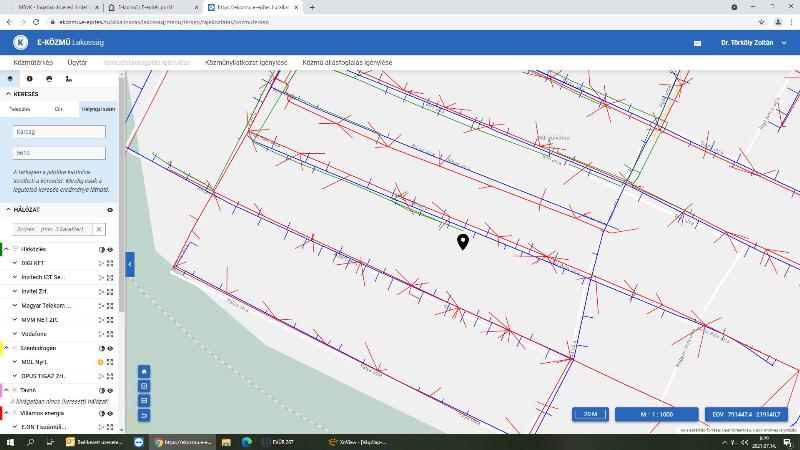The width and height of the screenshot is (800, 450).
Task: Click the red Villamos energia color swatch
Action: click(1, 413)
